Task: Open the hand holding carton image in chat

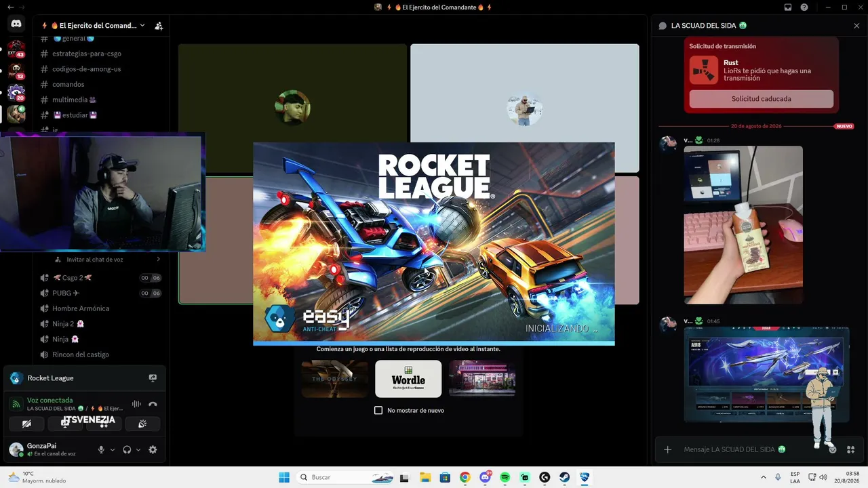Action: [743, 225]
